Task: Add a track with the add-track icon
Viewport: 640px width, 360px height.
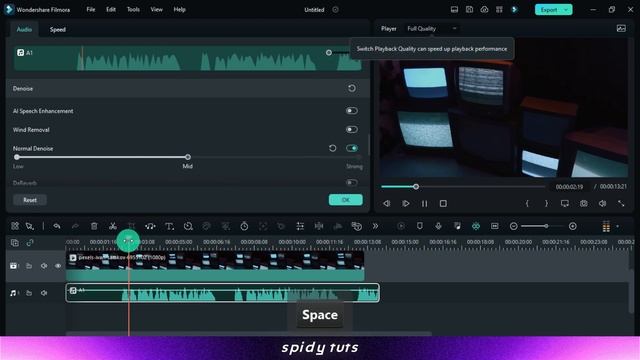Action: point(15,243)
